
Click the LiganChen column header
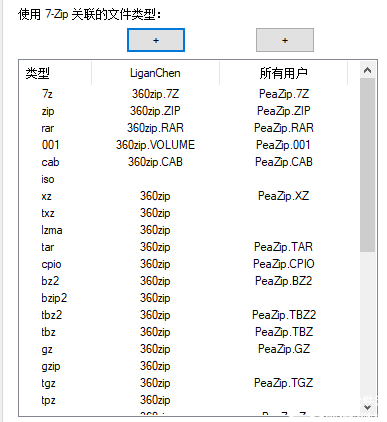pos(155,73)
